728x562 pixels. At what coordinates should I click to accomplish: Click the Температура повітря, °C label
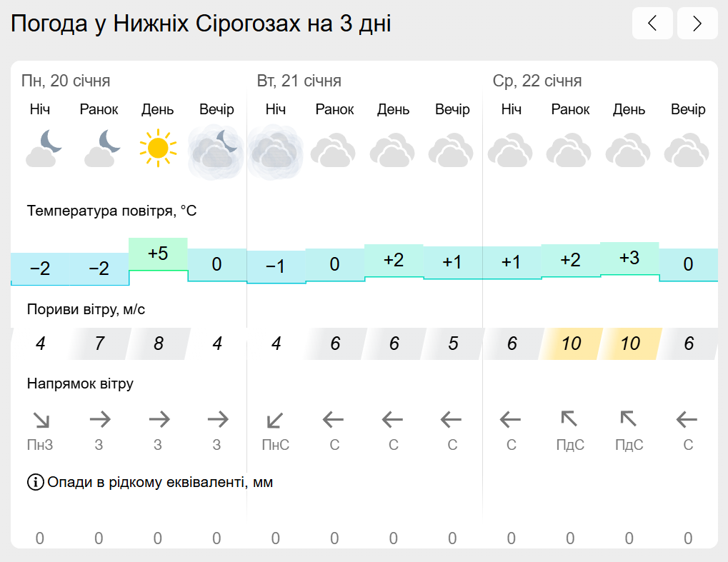112,211
